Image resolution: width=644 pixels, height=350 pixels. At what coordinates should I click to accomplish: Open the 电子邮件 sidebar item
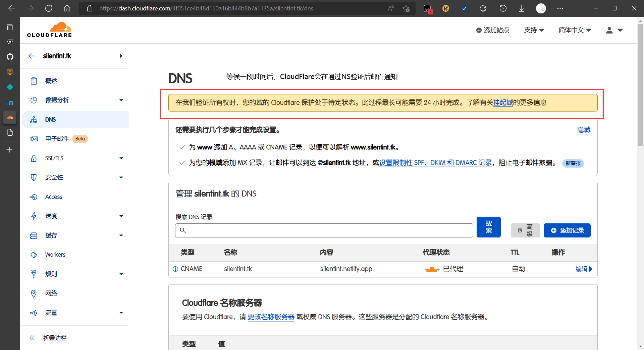pyautogui.click(x=57, y=139)
